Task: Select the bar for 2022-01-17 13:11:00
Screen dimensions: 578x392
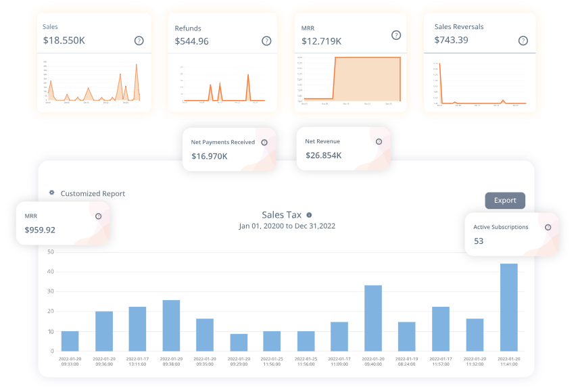Action: coord(137,329)
